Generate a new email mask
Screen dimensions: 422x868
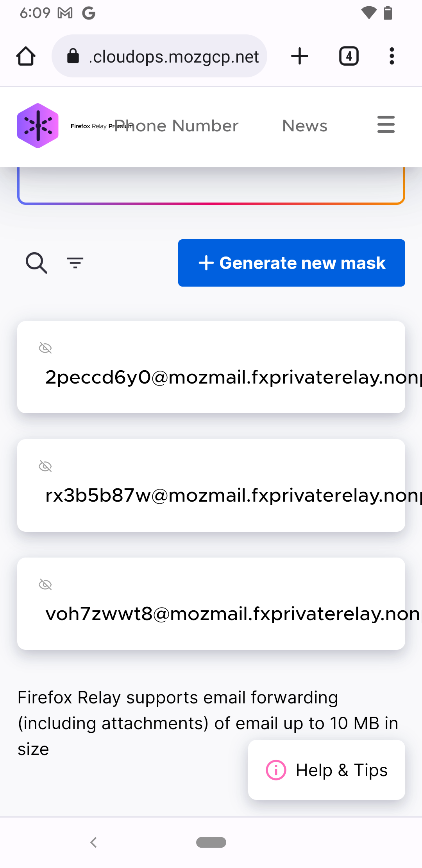[x=291, y=263]
